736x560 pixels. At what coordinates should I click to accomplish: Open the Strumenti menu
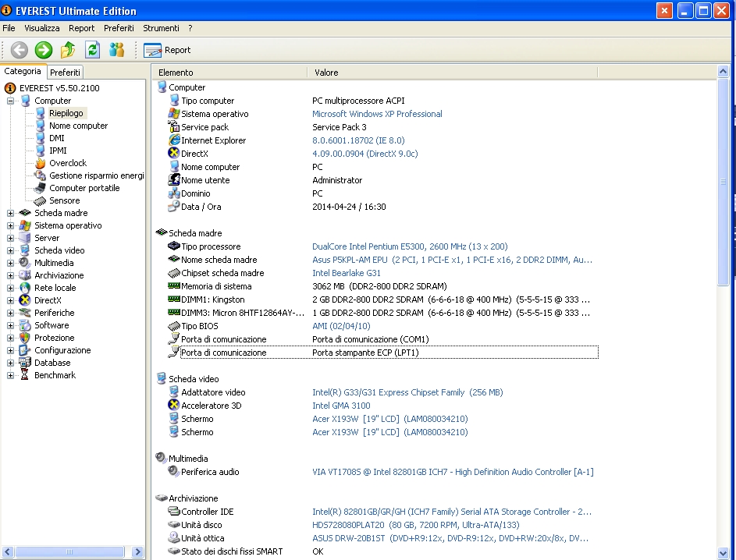point(161,28)
